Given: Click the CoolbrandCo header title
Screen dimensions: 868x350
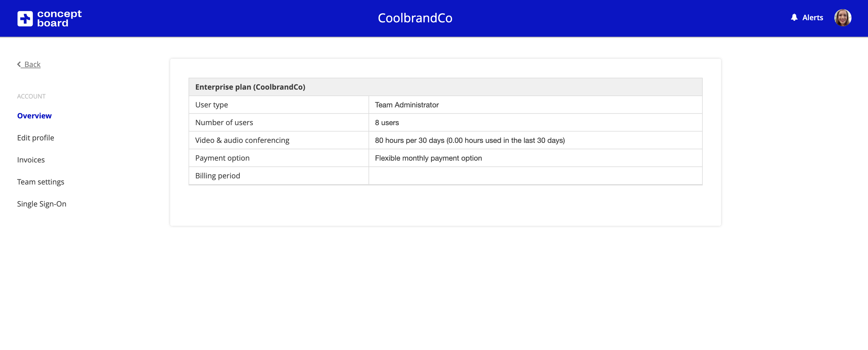Looking at the screenshot, I should click(415, 18).
